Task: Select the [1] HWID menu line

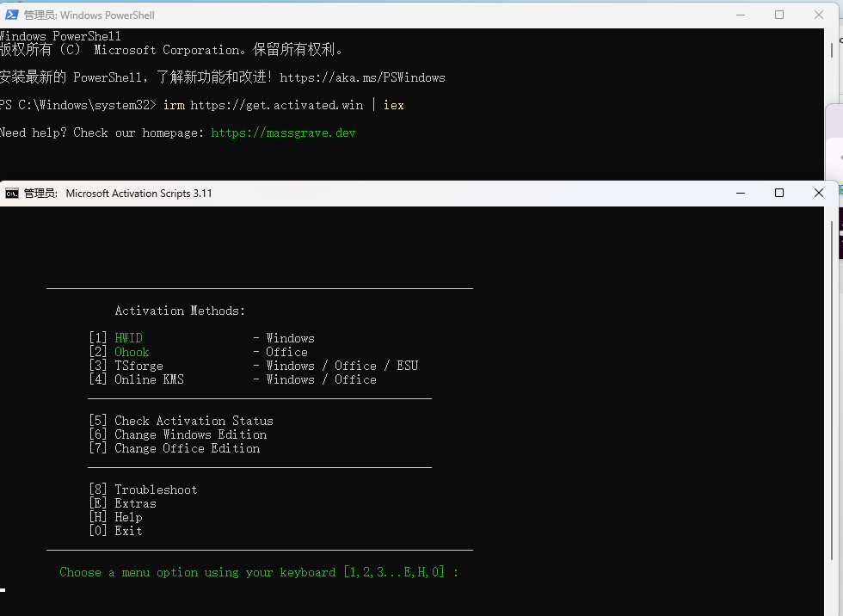Action: (201, 338)
